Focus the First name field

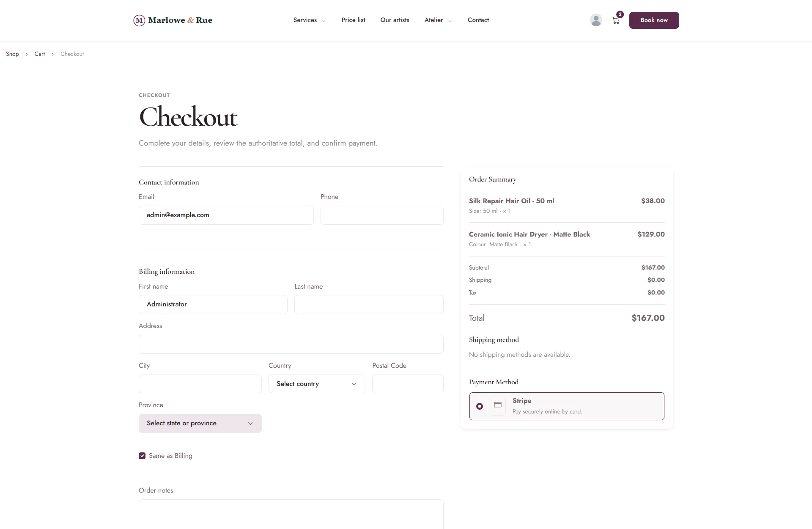coord(213,304)
